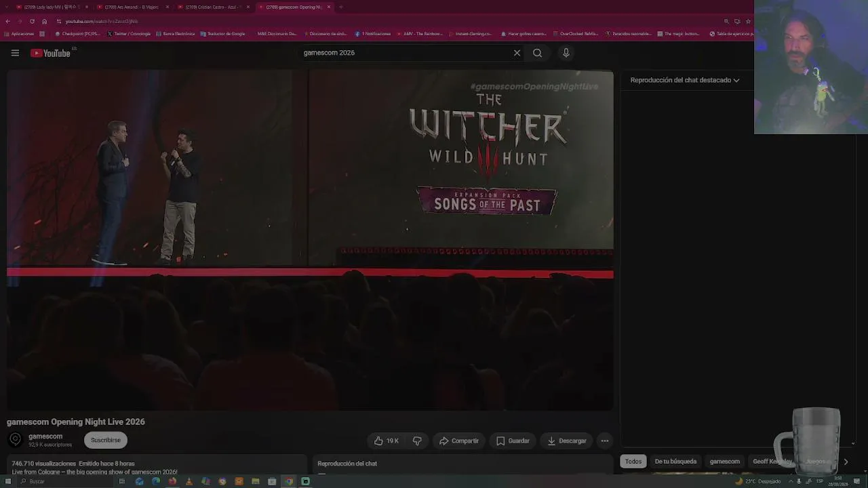Open the more actions ellipsis menu
Viewport: 868px width, 488px height.
click(x=605, y=441)
